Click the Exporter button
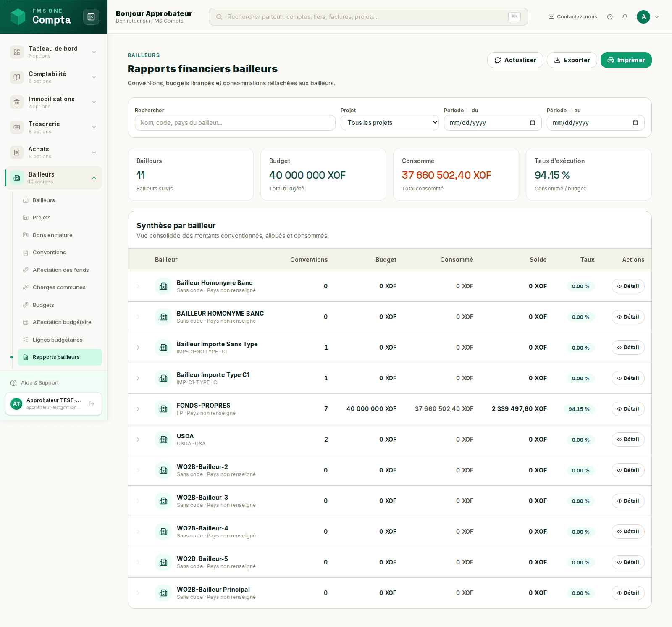Screen dimensions: 672x627 (572, 60)
